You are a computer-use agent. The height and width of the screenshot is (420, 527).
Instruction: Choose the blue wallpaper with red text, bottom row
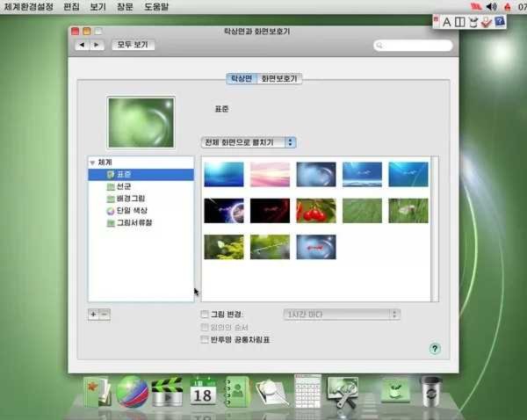[316, 247]
